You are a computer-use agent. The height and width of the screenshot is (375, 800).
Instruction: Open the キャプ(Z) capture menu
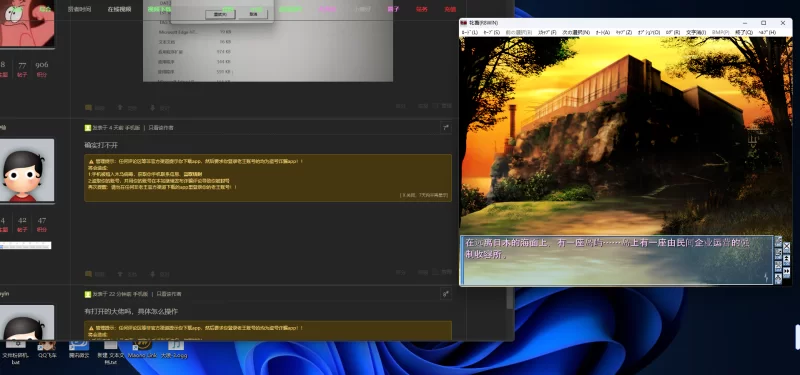(623, 32)
